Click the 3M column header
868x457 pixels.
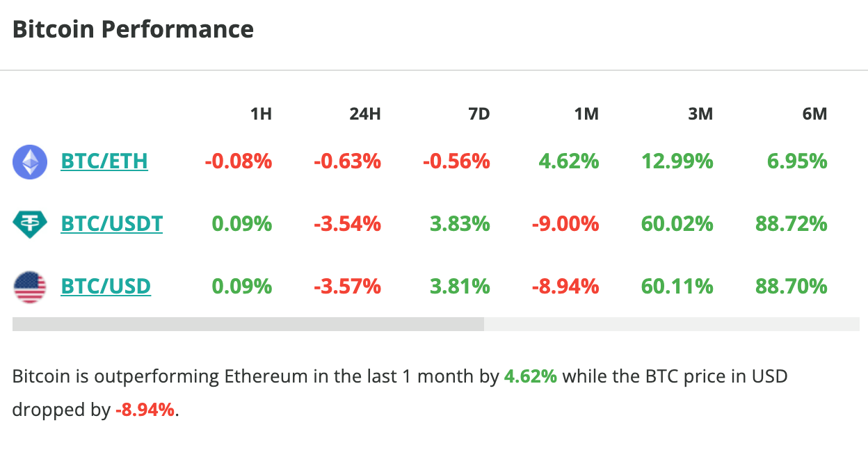[x=700, y=114]
